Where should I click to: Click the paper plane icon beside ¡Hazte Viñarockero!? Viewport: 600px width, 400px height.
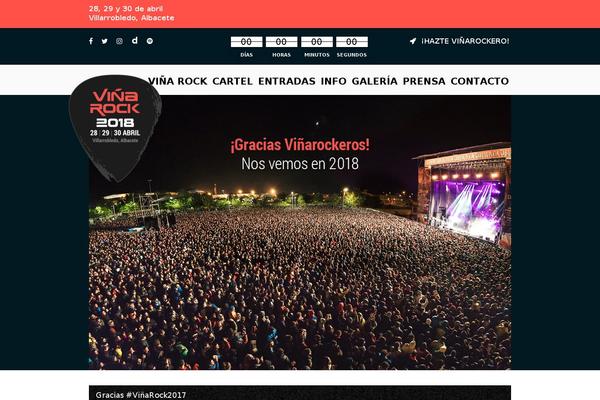[413, 41]
